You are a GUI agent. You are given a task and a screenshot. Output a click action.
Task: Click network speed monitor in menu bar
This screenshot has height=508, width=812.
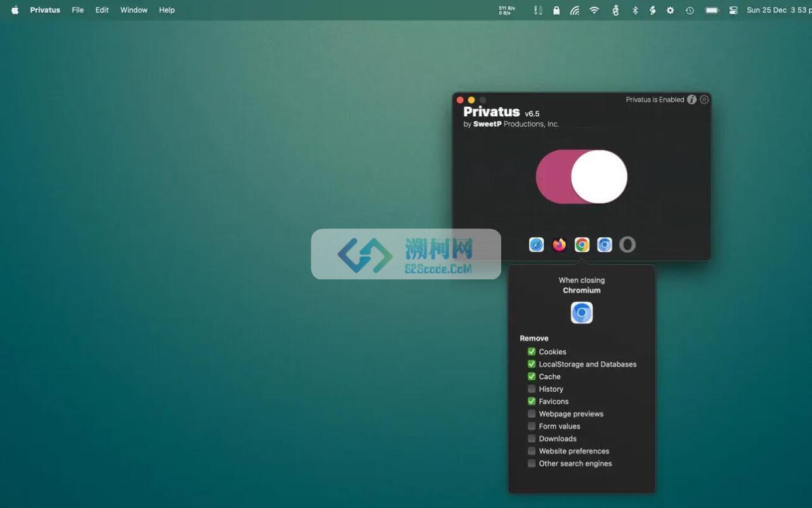point(507,10)
